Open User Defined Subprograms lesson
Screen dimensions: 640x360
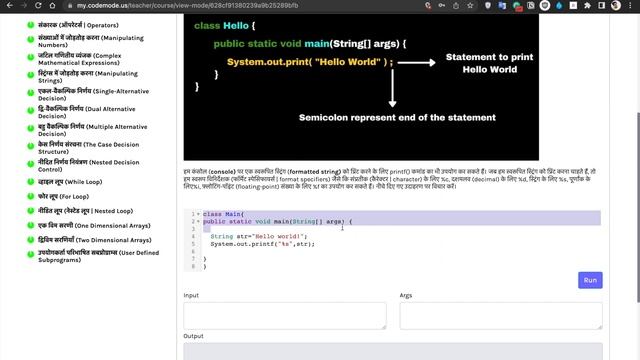point(98,256)
